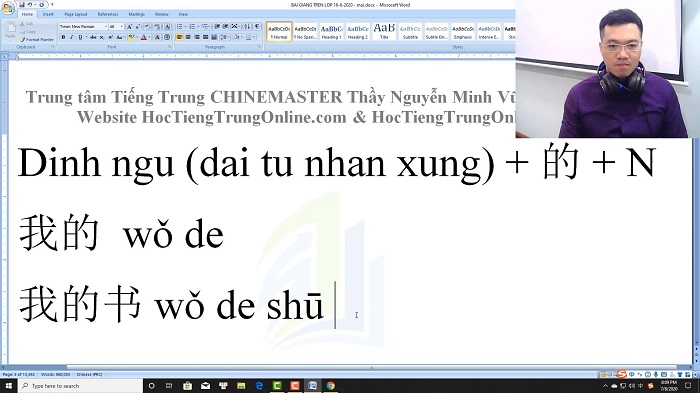Open the font size dropdown

[x=121, y=26]
